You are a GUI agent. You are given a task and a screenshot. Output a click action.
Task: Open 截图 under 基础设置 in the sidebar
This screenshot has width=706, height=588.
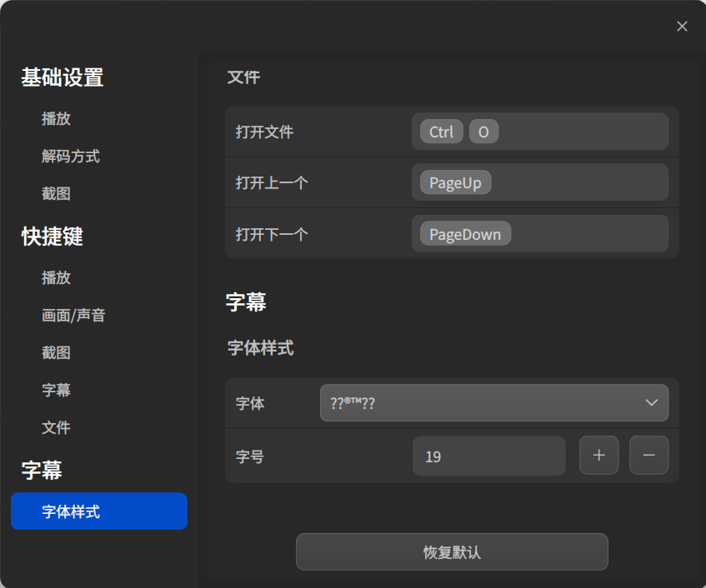point(57,194)
